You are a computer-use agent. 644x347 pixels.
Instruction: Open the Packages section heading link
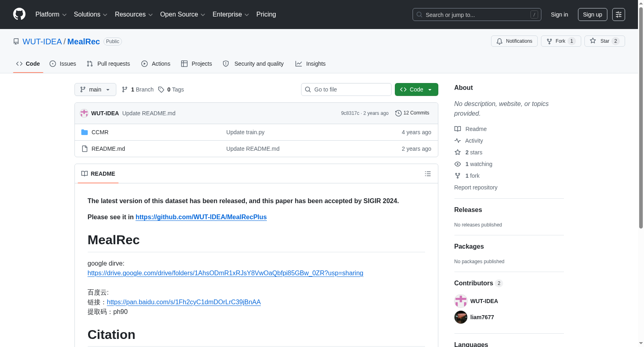point(469,246)
